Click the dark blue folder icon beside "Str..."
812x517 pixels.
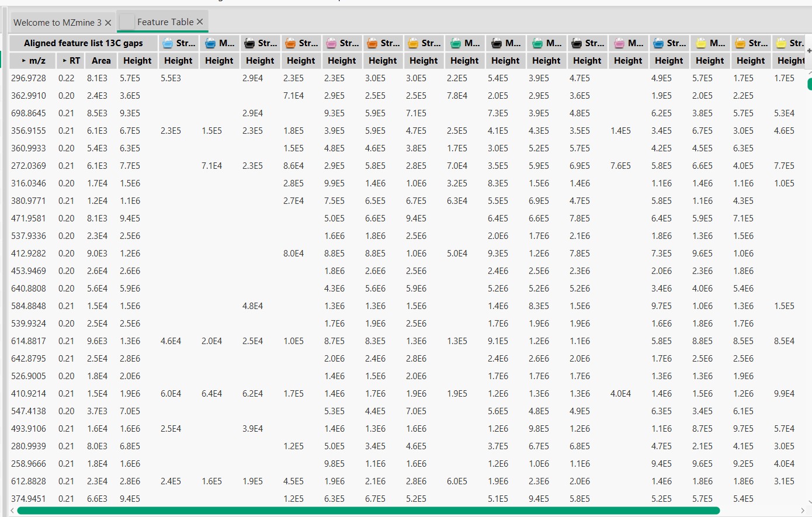click(x=658, y=43)
